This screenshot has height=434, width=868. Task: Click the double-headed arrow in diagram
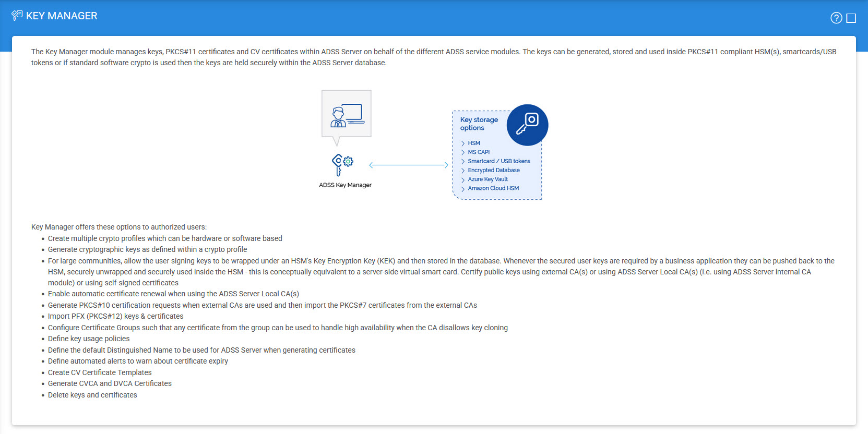(408, 165)
